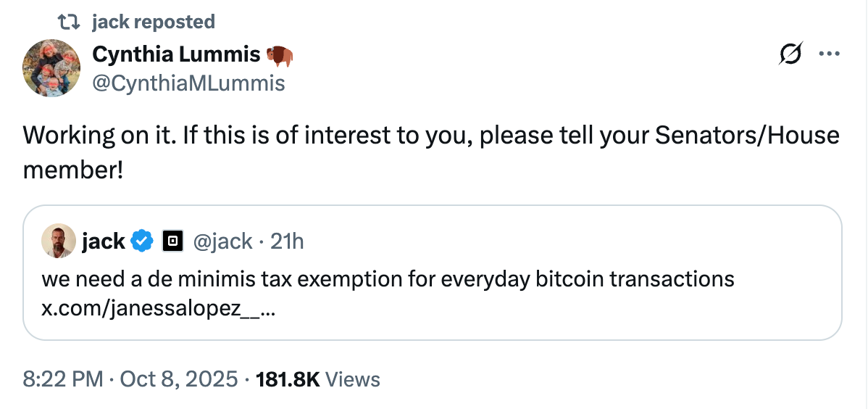Open the @jack handle in the quote
The height and width of the screenshot is (409, 868).
[x=222, y=241]
